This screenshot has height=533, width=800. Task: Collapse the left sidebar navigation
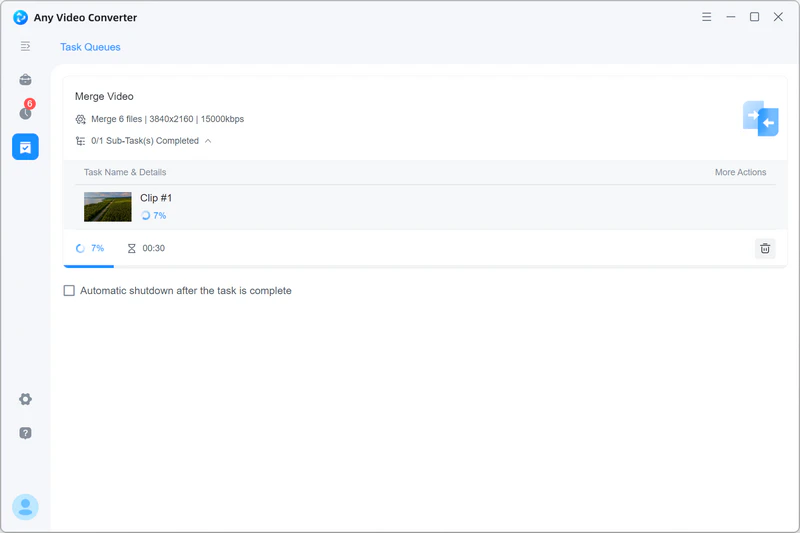click(25, 46)
